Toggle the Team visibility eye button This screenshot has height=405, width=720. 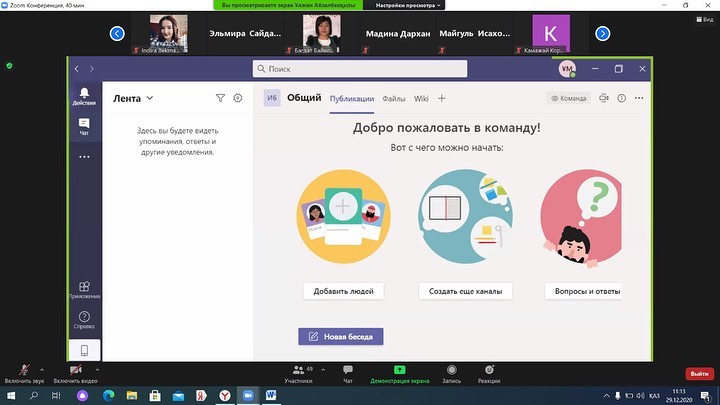click(568, 98)
